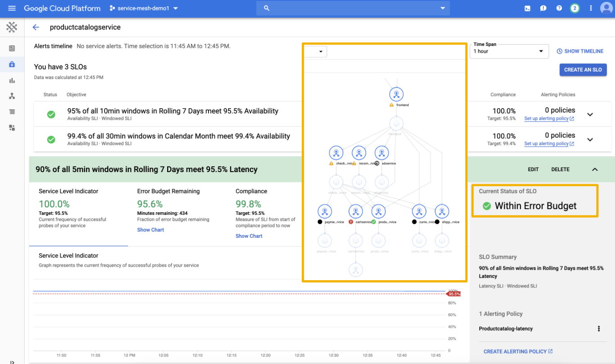This screenshot has height=364, width=615.
Task: Click the CREATE AN SLO button
Action: [x=583, y=70]
